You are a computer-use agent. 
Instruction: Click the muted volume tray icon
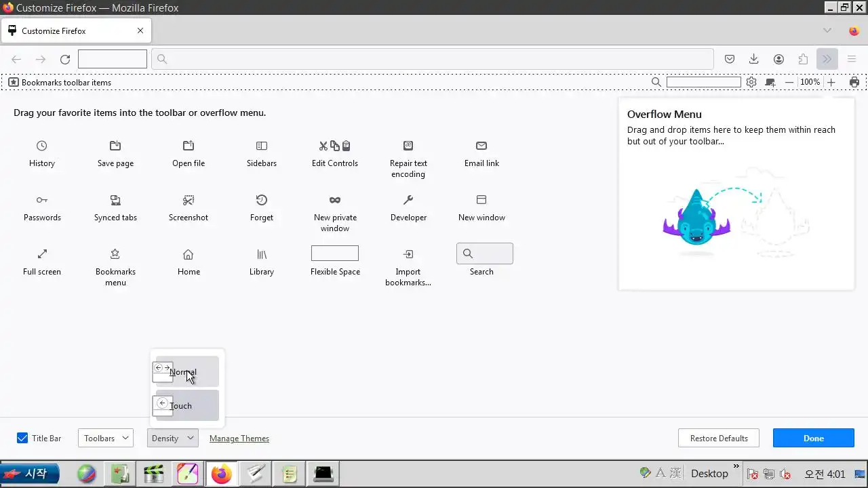[785, 474]
